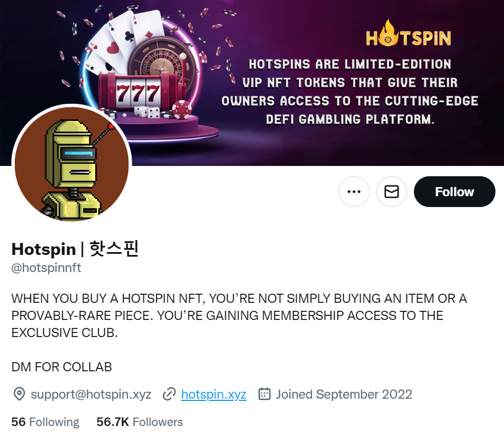Open the three-dot more options menu
The height and width of the screenshot is (442, 504).
click(354, 192)
